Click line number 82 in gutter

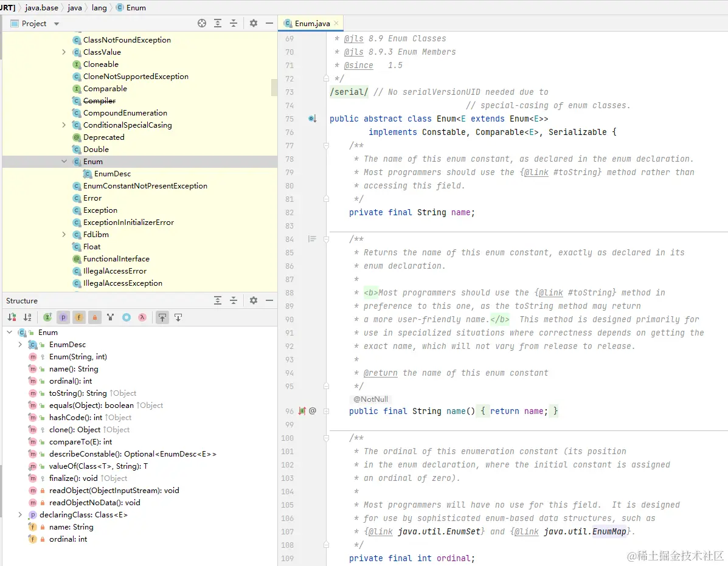tap(289, 213)
